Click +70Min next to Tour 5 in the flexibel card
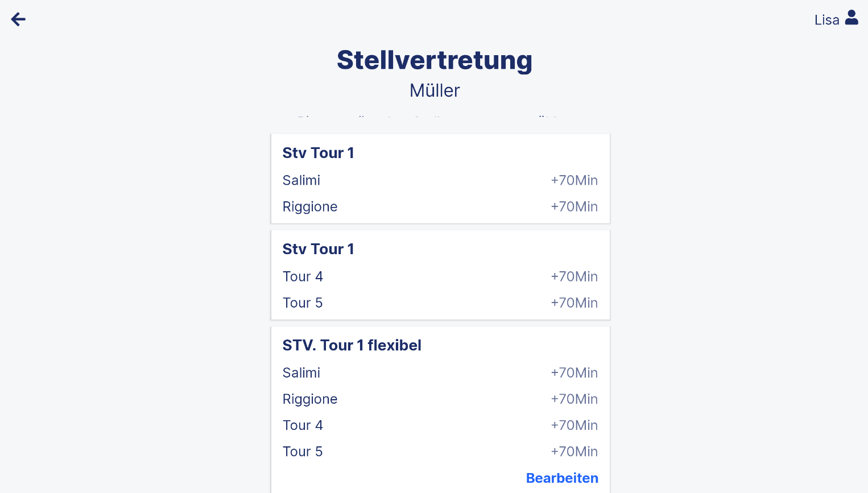Screen dimensions: 868x493 (574, 451)
